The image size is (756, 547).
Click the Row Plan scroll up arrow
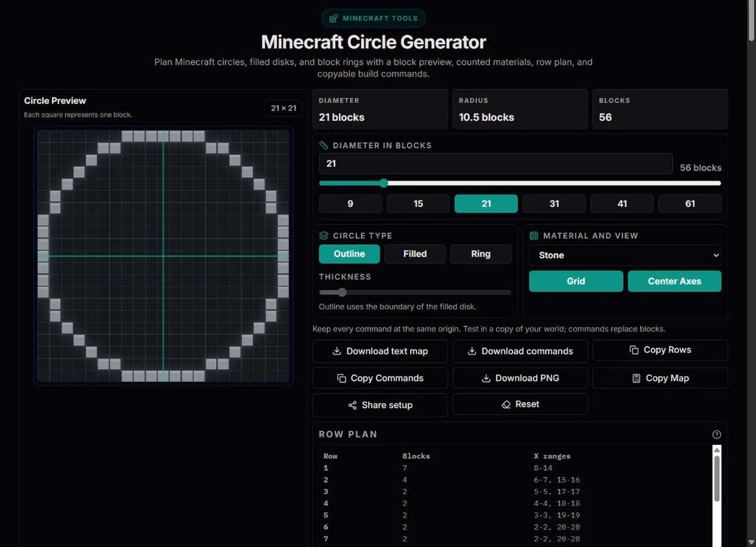click(716, 449)
